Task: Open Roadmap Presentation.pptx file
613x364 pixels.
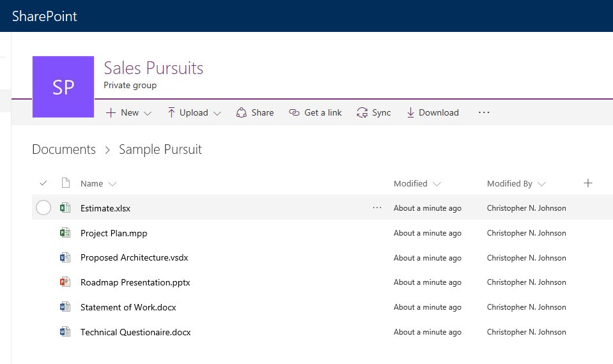Action: tap(136, 282)
